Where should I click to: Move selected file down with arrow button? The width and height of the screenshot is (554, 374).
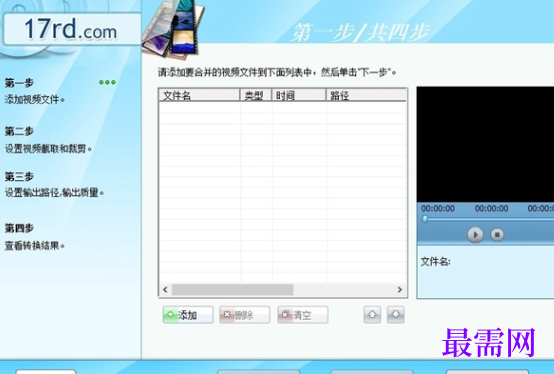(x=396, y=314)
